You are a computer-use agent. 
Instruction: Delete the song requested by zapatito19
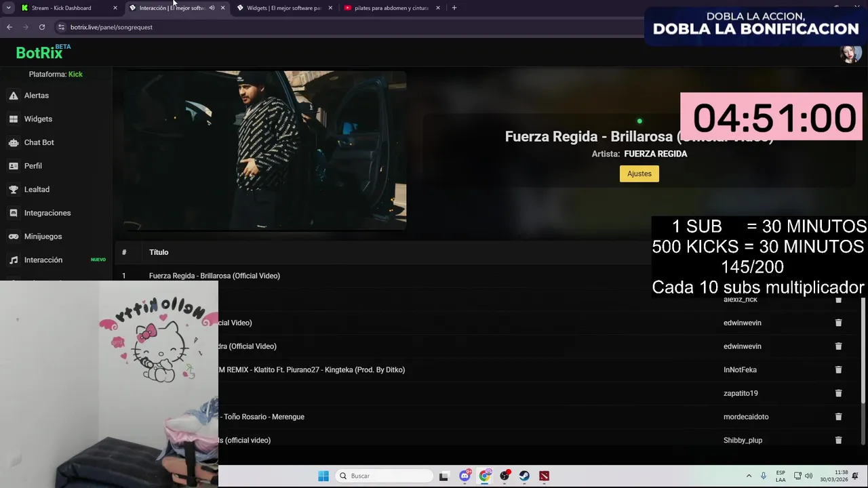[838, 393]
